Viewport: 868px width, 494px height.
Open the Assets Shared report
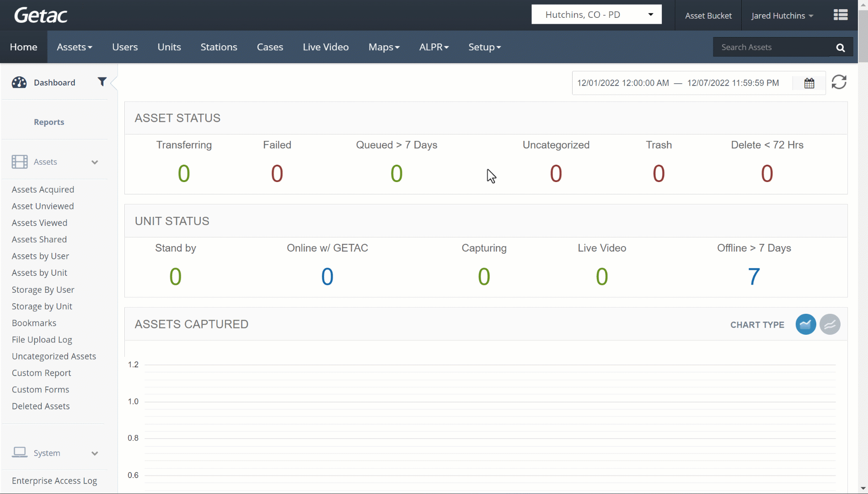coord(39,239)
